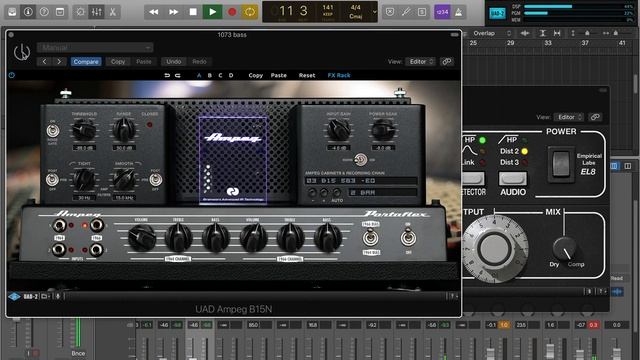640x360 pixels.
Task: Click Paste in UAD toolbar
Action: 279,75
